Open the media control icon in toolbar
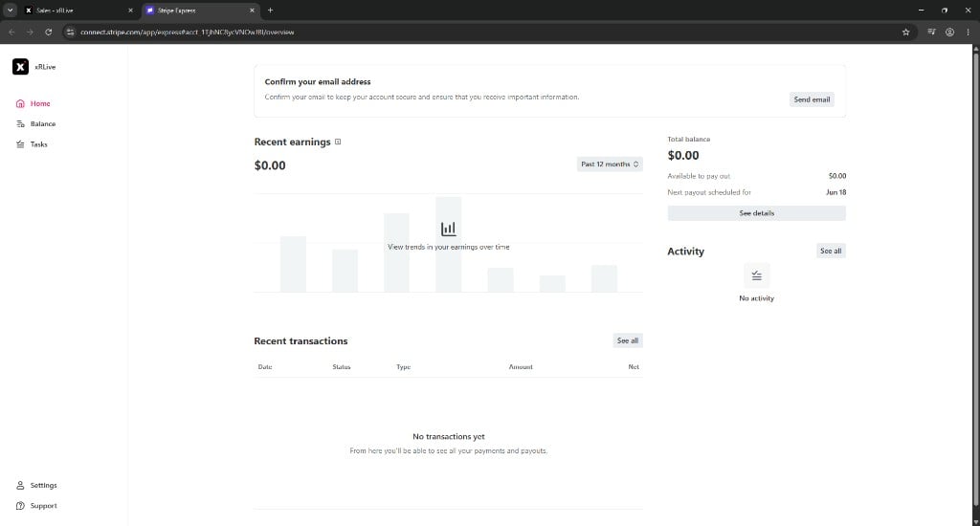980x526 pixels. click(x=931, y=32)
